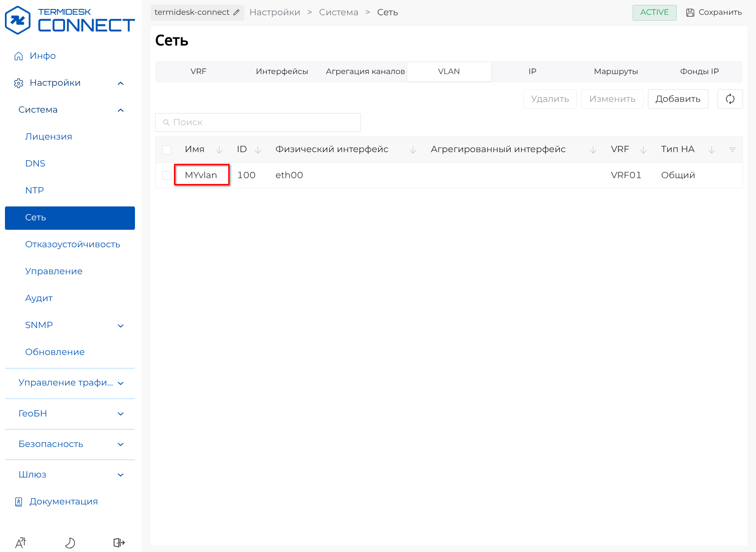Click the logout icon in sidebar footer
This screenshot has width=756, height=552.
119,543
